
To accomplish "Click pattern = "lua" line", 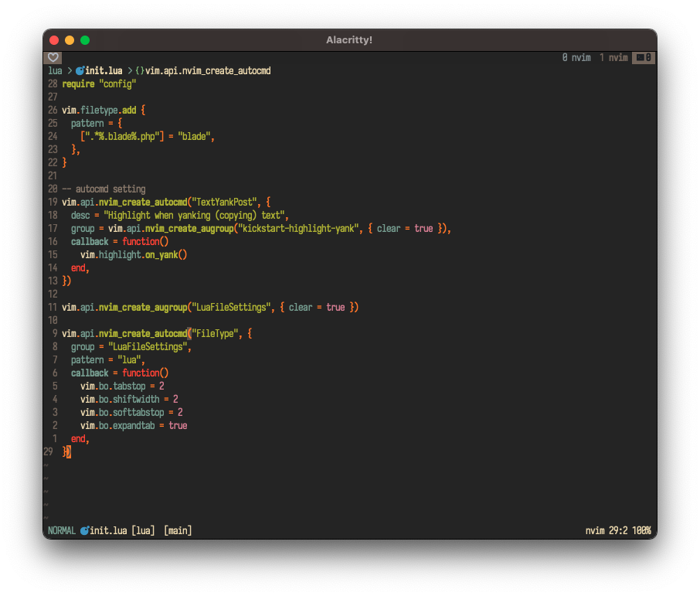I will click(108, 359).
